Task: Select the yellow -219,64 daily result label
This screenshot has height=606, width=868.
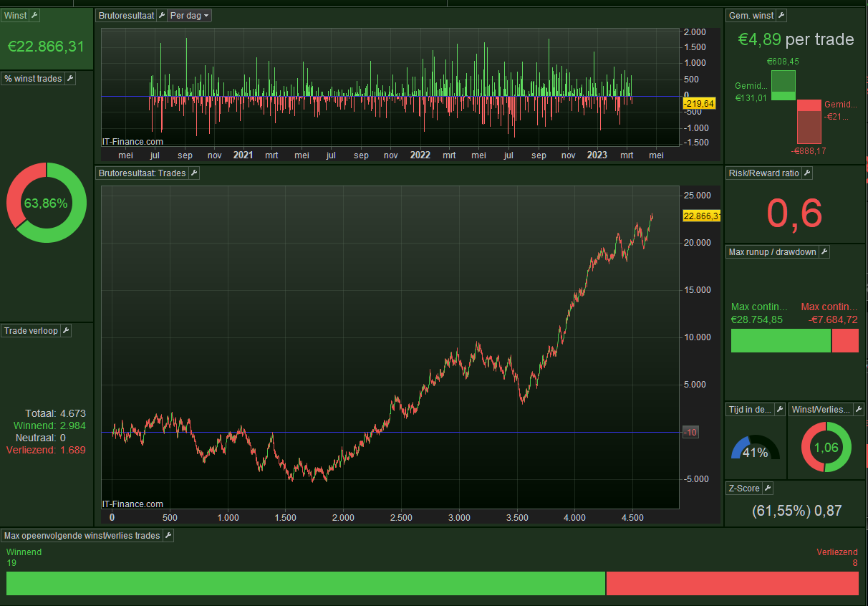Action: coord(698,104)
